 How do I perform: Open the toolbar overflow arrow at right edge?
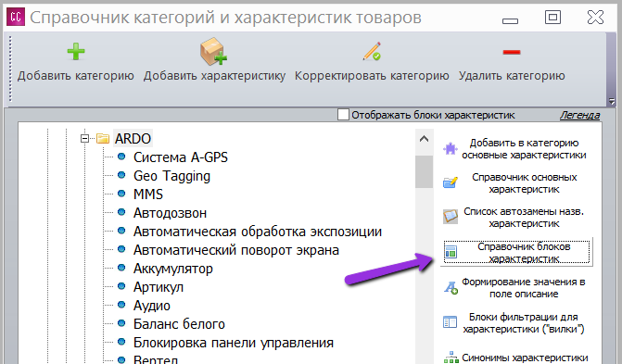click(x=611, y=101)
